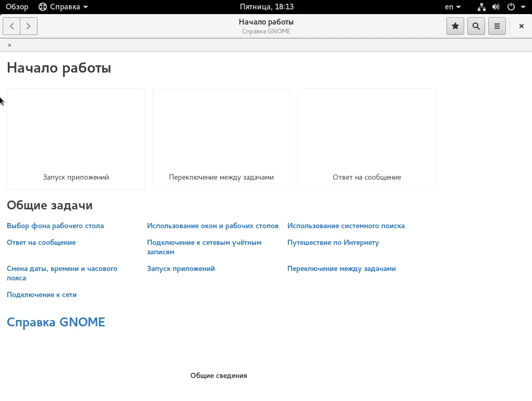This screenshot has width=532, height=401.
Task: Open the clock Пятница, 18:13 menu
Action: tap(267, 7)
